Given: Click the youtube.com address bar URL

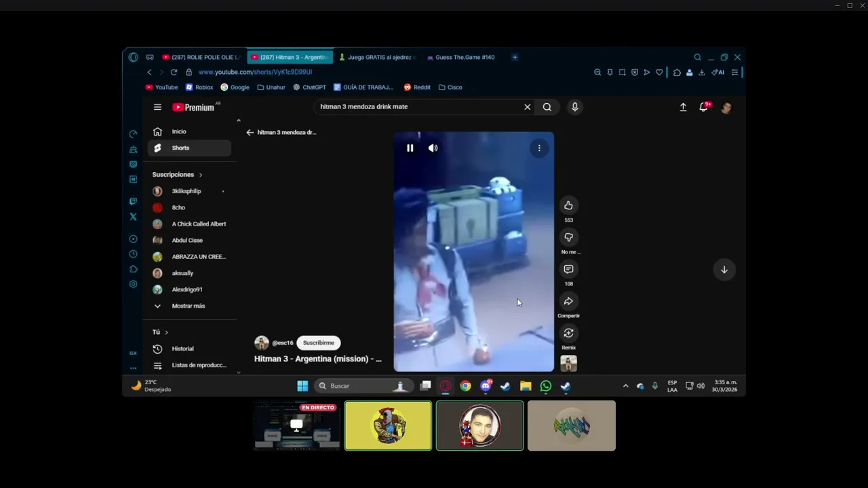Looking at the screenshot, I should point(255,72).
